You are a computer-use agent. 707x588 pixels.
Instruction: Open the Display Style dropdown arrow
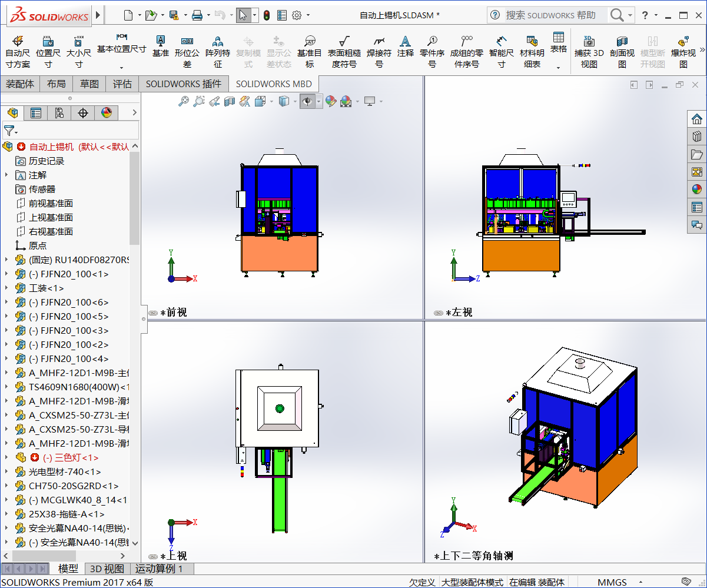pos(295,102)
